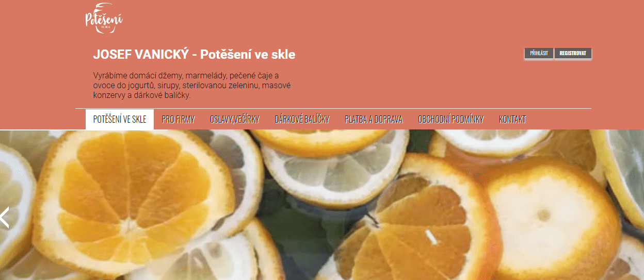
Task: Click the large orange slice on left
Action: pos(132,200)
